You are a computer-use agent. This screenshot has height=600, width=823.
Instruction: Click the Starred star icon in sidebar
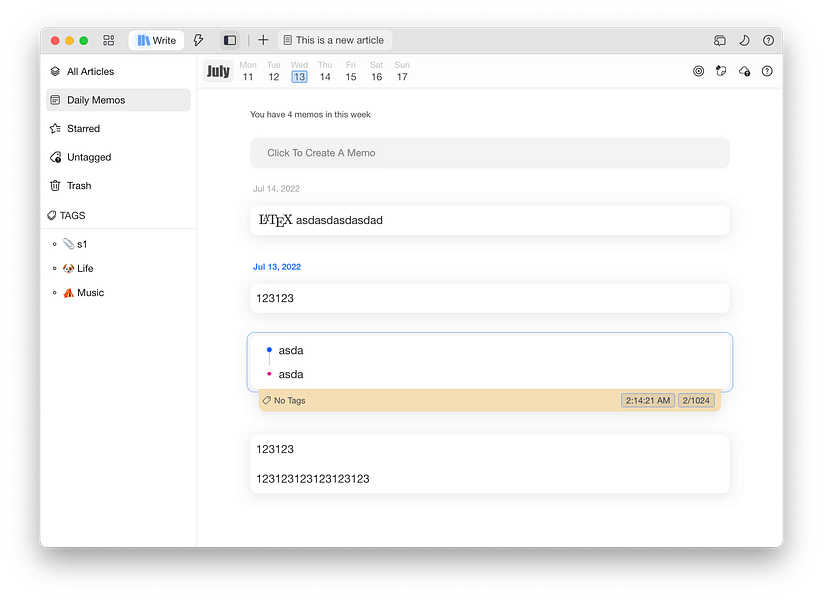coord(55,129)
